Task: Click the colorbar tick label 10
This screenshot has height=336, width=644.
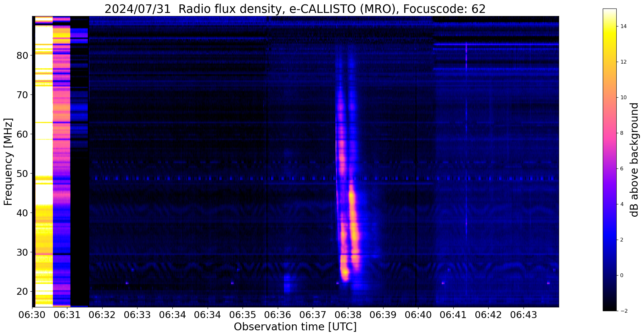Action: coord(623,98)
